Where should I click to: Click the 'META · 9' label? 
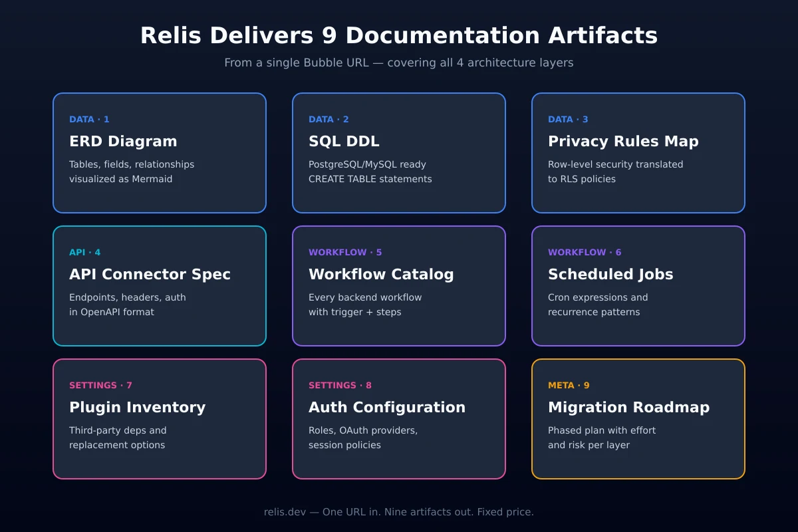(x=569, y=386)
